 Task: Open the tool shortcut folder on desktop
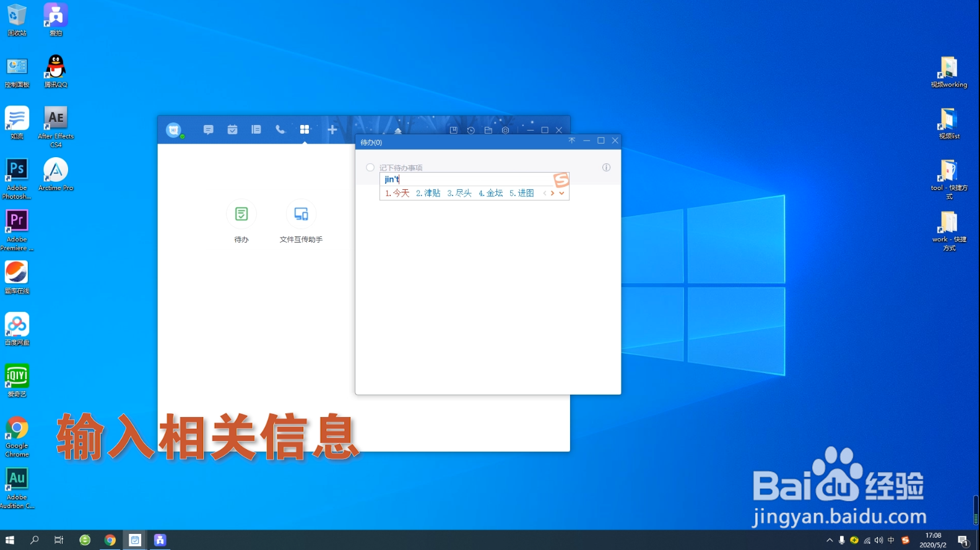point(948,179)
